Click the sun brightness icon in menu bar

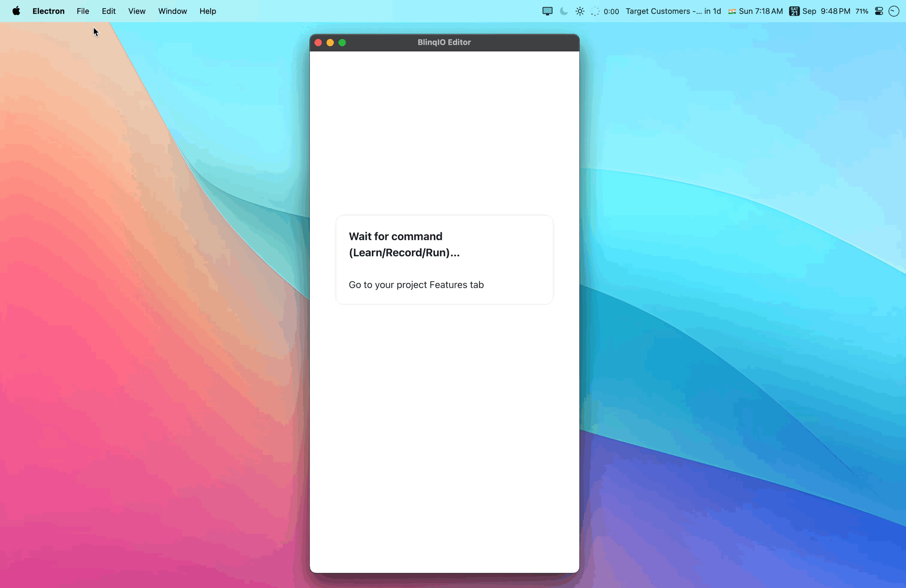coord(580,11)
